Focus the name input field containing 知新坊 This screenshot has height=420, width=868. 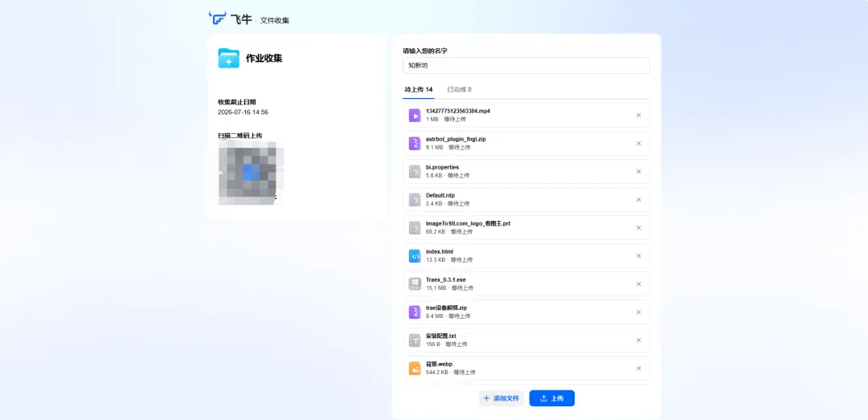pyautogui.click(x=526, y=65)
